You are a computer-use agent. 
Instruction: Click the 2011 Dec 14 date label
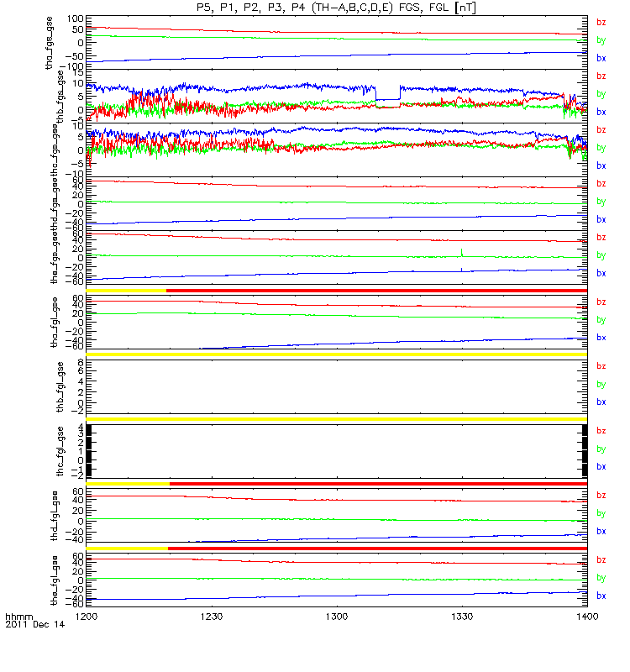[x=34, y=625]
